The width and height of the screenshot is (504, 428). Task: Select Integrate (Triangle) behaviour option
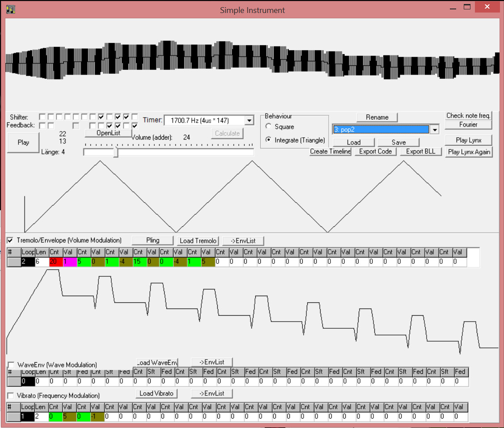pos(268,140)
